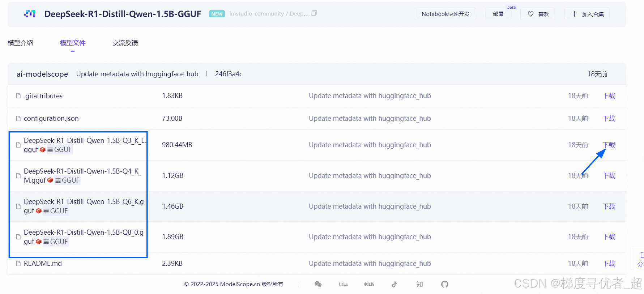Viewport: 644px width, 294px height.
Task: Click the 喜欢 like button
Action: [538, 14]
